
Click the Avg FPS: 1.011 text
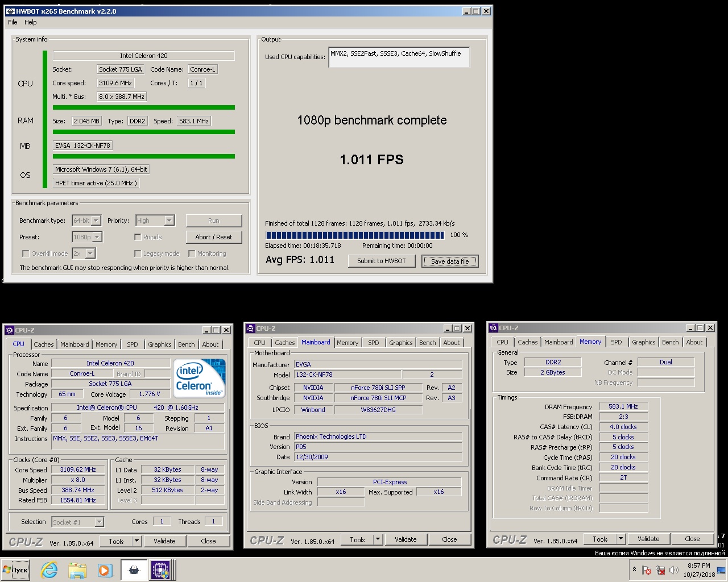point(300,260)
